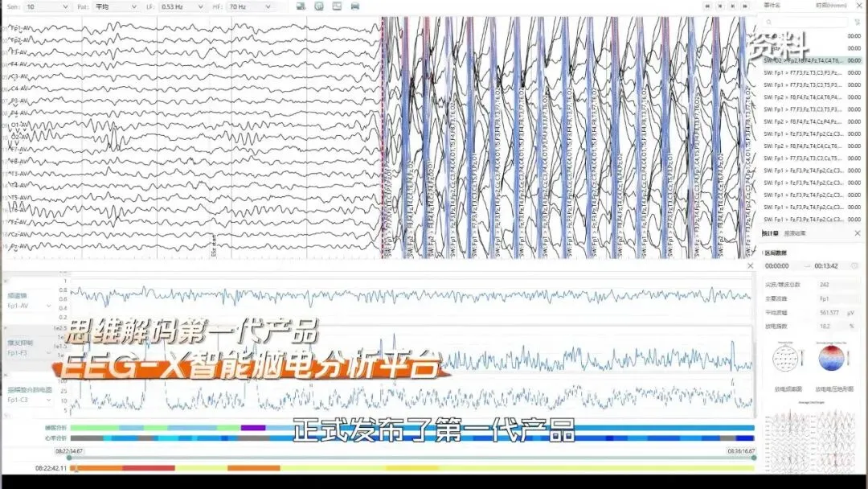Switch to the 统计量 statistics tab
The width and height of the screenshot is (868, 489).
[x=770, y=233]
